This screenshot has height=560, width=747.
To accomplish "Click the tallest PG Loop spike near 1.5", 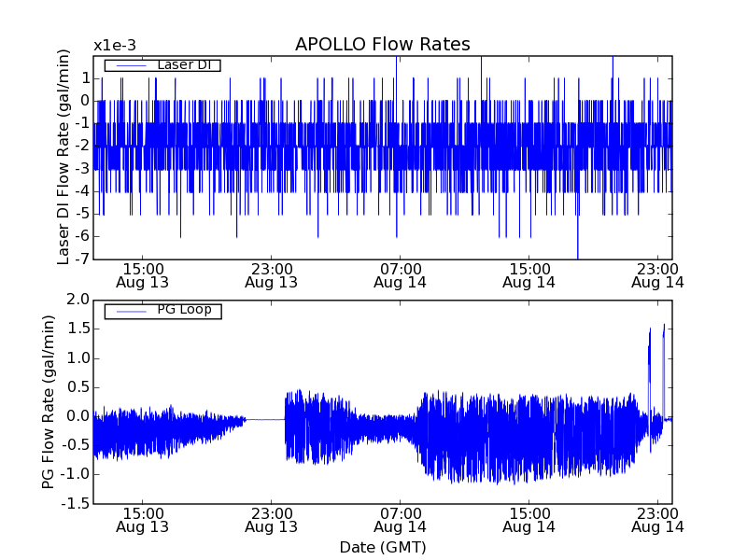I will (664, 329).
